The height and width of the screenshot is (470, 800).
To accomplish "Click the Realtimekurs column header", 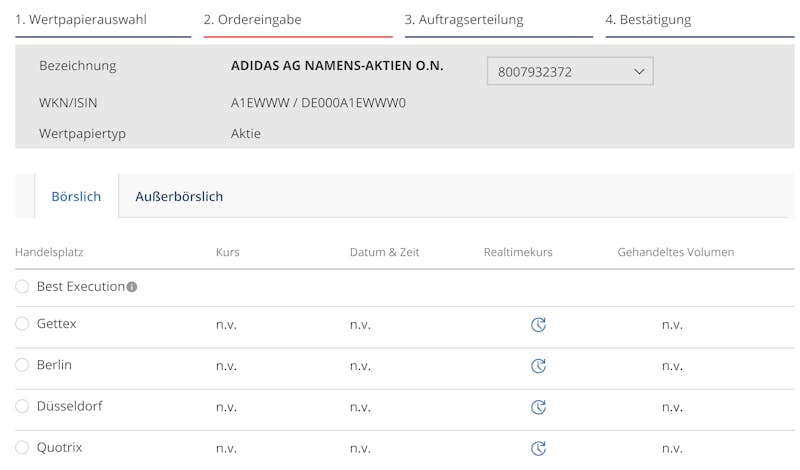I will (518, 252).
